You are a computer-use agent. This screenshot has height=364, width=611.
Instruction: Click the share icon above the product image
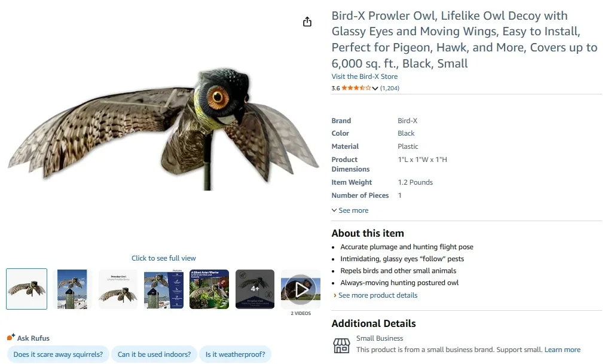(x=307, y=21)
